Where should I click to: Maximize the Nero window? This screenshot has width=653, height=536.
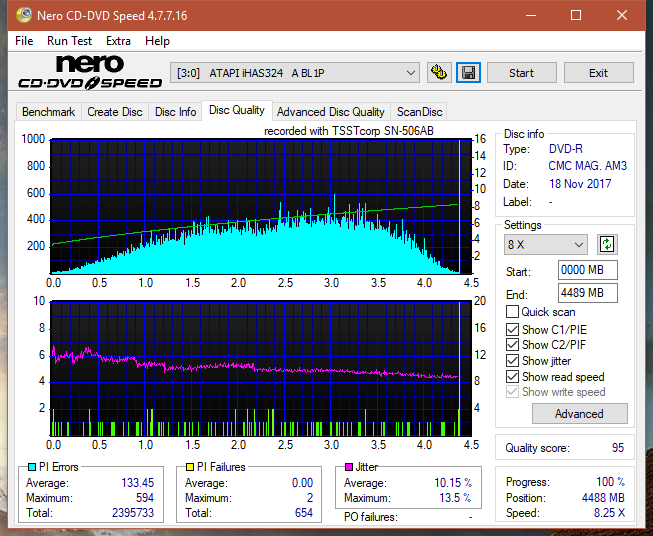pos(576,15)
